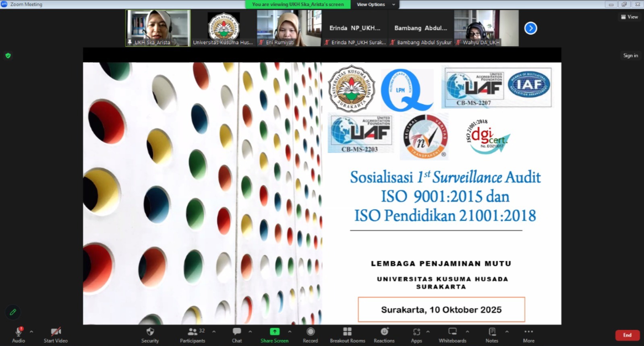Image resolution: width=644 pixels, height=346 pixels.
Task: Toggle the microphone Audio button
Action: [18, 335]
